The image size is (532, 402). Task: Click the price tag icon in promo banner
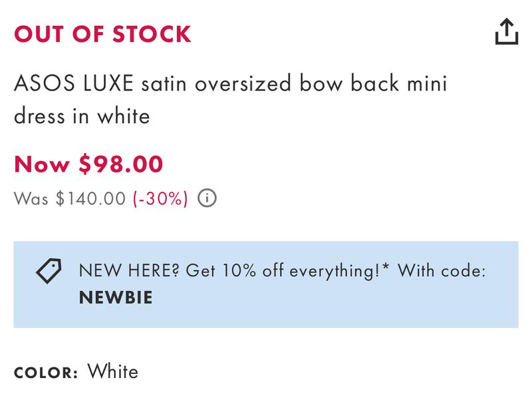pos(48,272)
